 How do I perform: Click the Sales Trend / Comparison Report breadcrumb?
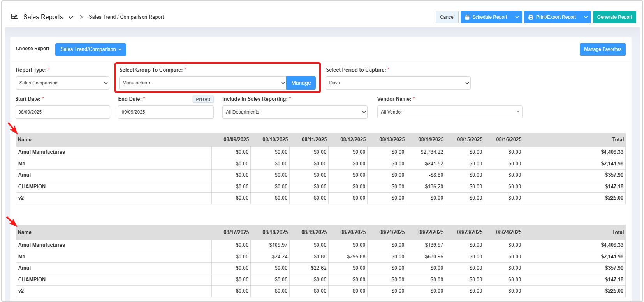tap(126, 17)
